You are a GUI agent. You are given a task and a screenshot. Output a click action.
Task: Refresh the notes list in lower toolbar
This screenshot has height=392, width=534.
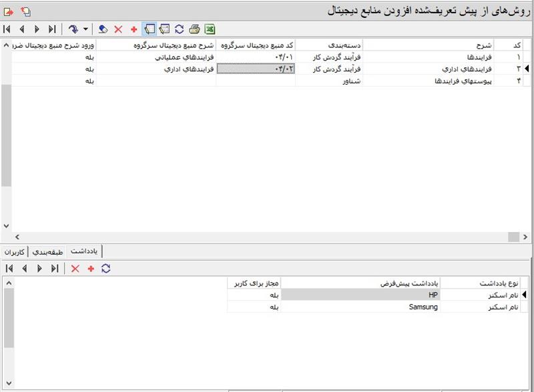tap(105, 268)
